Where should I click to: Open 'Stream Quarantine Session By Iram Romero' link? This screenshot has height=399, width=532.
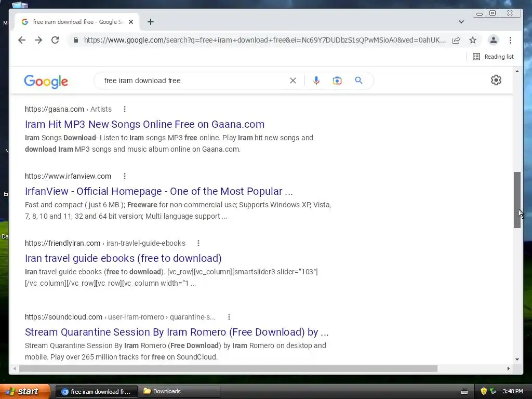177,332
